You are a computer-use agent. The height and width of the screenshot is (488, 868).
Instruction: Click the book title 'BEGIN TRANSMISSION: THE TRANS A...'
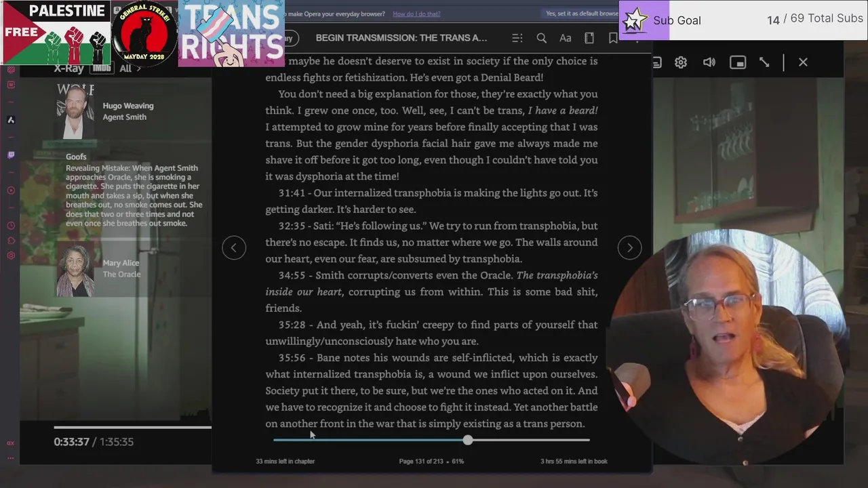click(x=401, y=38)
